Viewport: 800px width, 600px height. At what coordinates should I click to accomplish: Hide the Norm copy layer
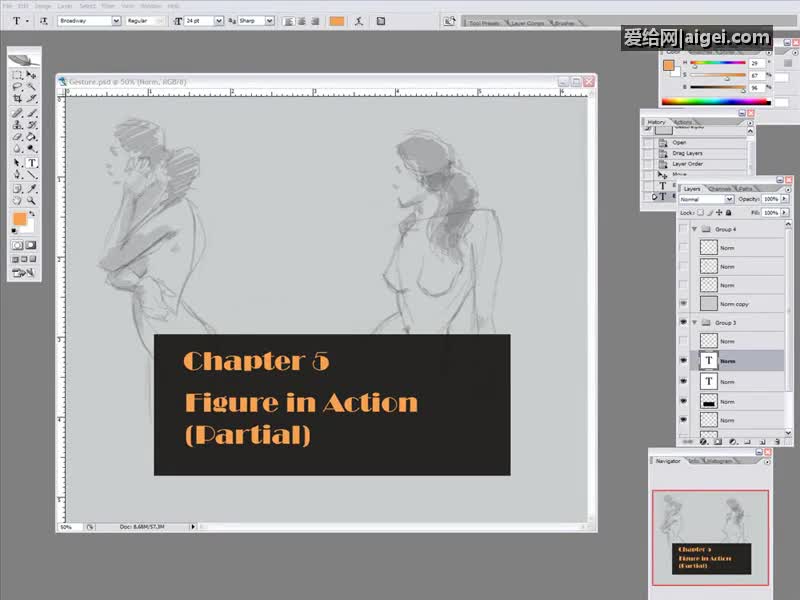[x=683, y=304]
